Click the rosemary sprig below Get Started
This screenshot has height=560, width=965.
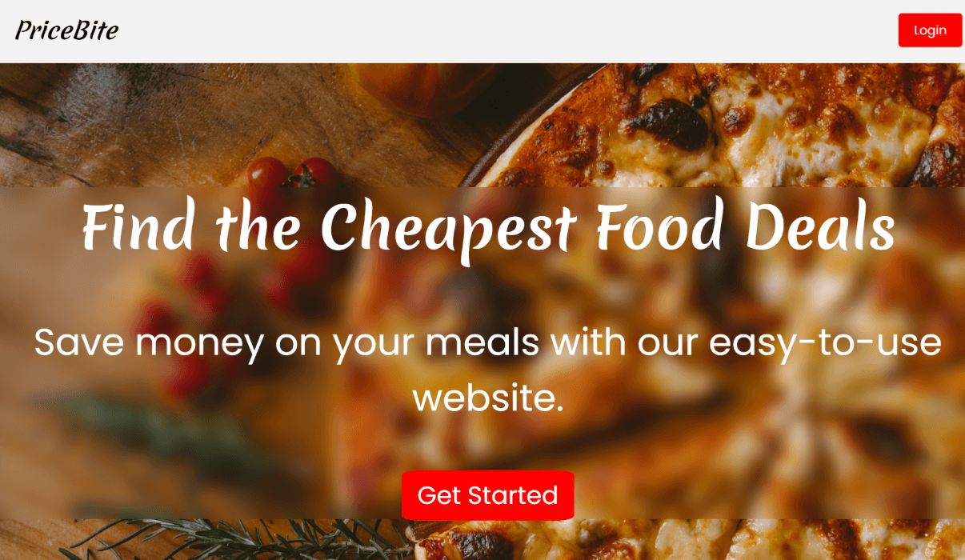coord(240,538)
